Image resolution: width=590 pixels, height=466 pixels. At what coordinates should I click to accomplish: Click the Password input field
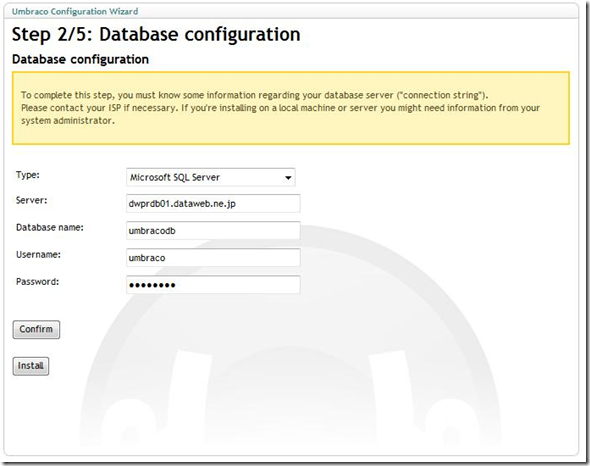[x=213, y=285]
